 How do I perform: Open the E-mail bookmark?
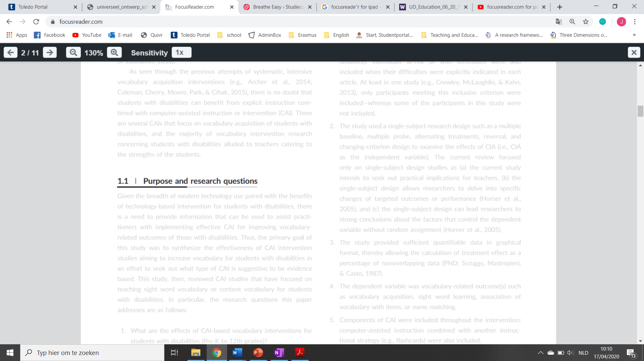pos(120,35)
